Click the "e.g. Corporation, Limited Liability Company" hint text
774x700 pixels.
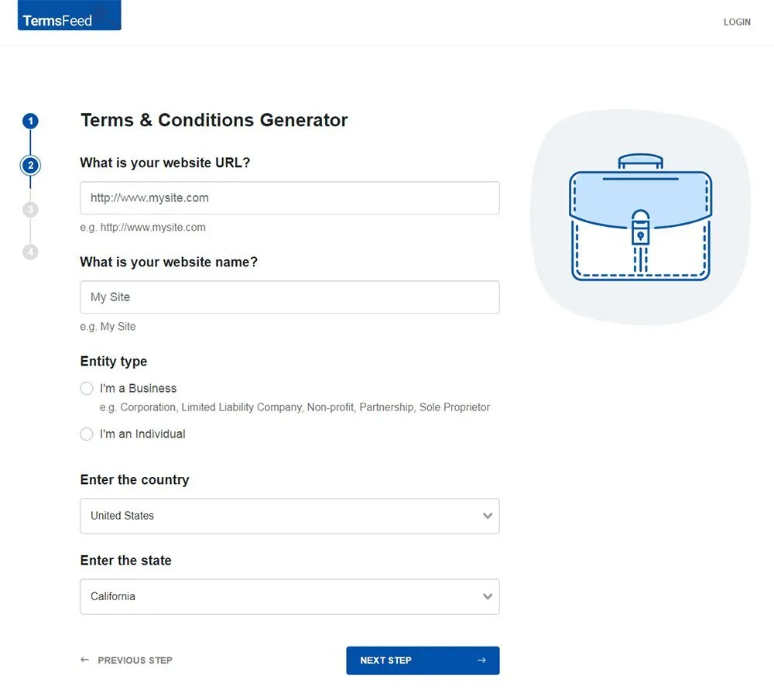(295, 407)
